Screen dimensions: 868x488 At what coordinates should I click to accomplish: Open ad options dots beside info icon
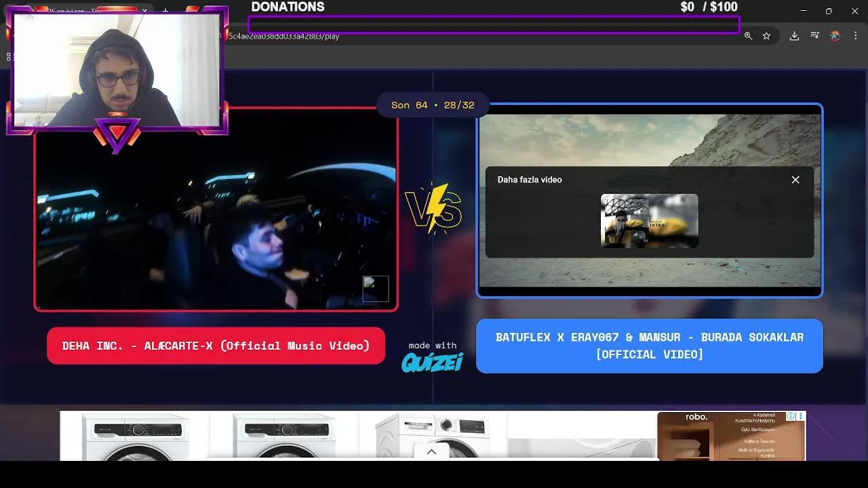click(x=801, y=416)
